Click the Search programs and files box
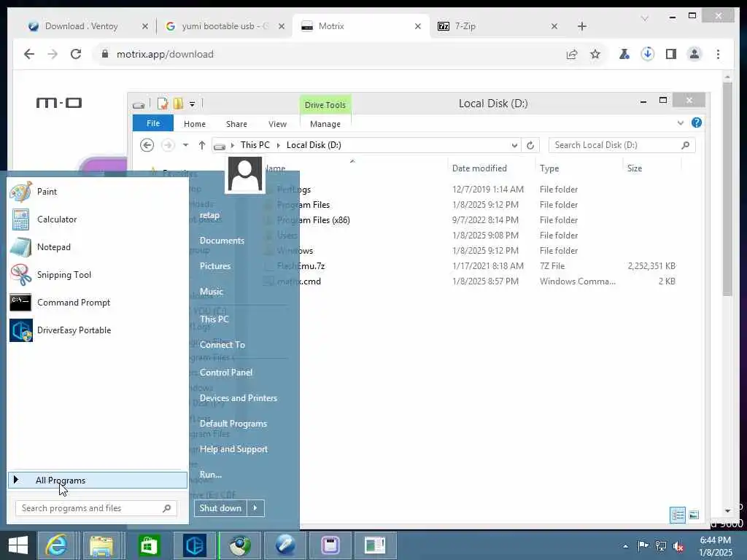Image resolution: width=747 pixels, height=560 pixels. tap(96, 508)
